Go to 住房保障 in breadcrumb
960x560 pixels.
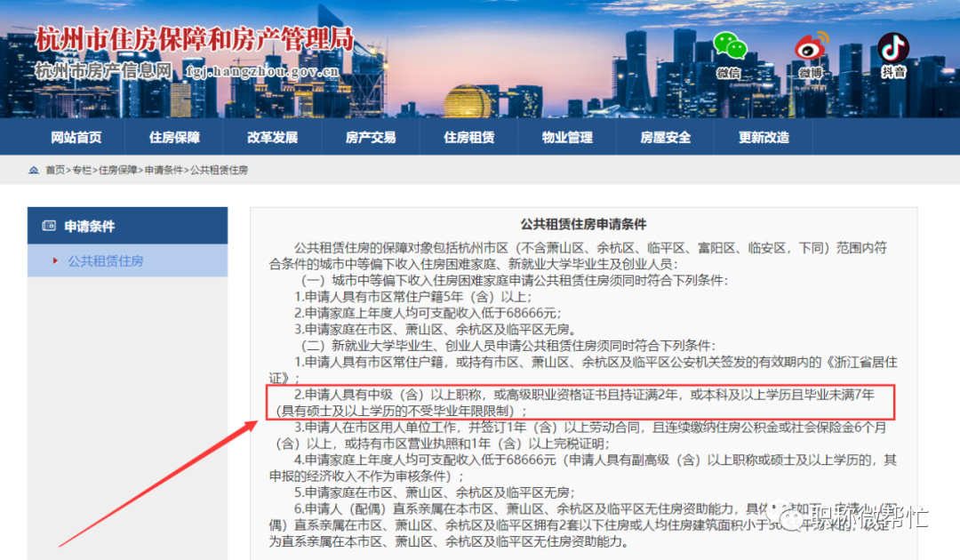click(x=118, y=170)
